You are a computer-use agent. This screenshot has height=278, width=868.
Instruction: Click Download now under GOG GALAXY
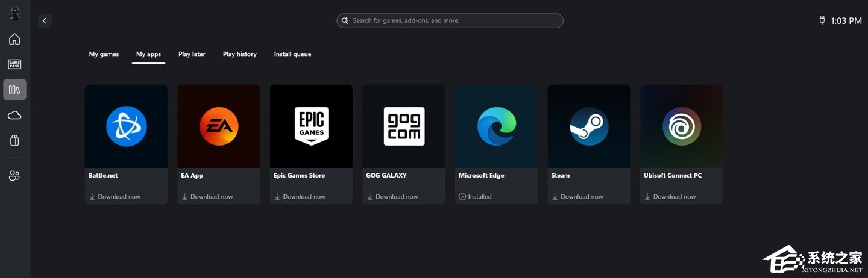(392, 197)
